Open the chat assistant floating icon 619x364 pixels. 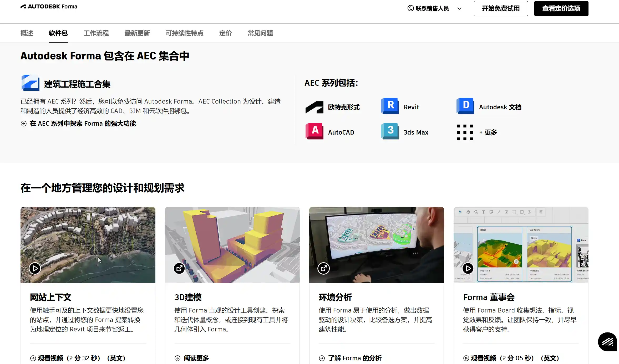[x=607, y=342]
